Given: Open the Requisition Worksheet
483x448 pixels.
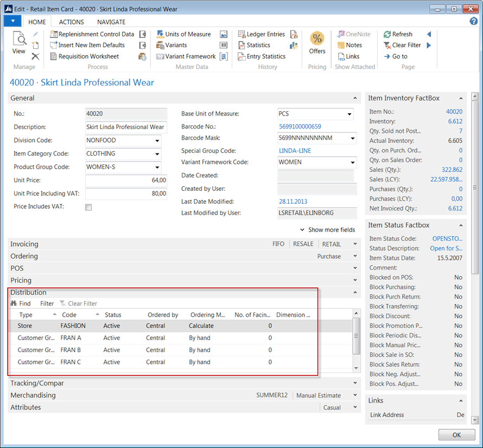Looking at the screenshot, I should pyautogui.click(x=88, y=56).
